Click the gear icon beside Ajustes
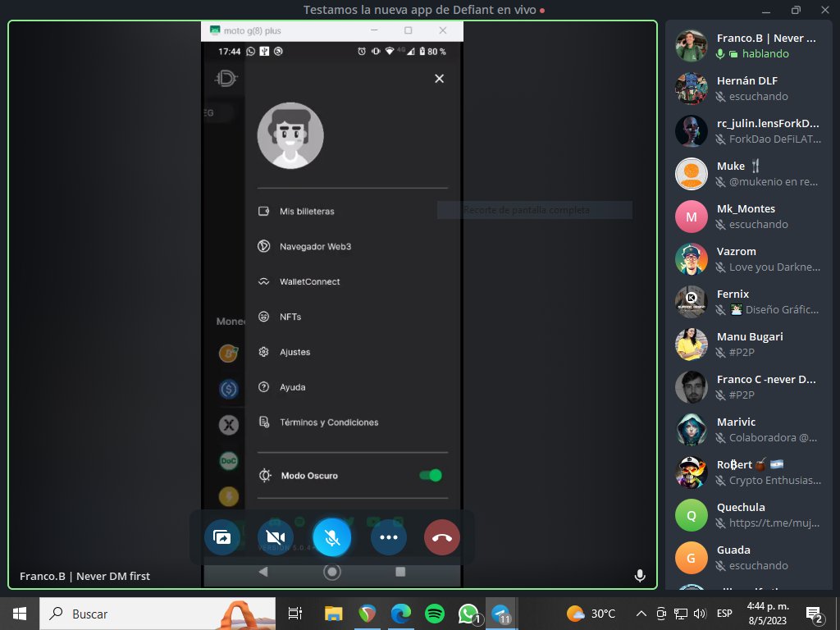Image resolution: width=840 pixels, height=630 pixels. pos(263,352)
